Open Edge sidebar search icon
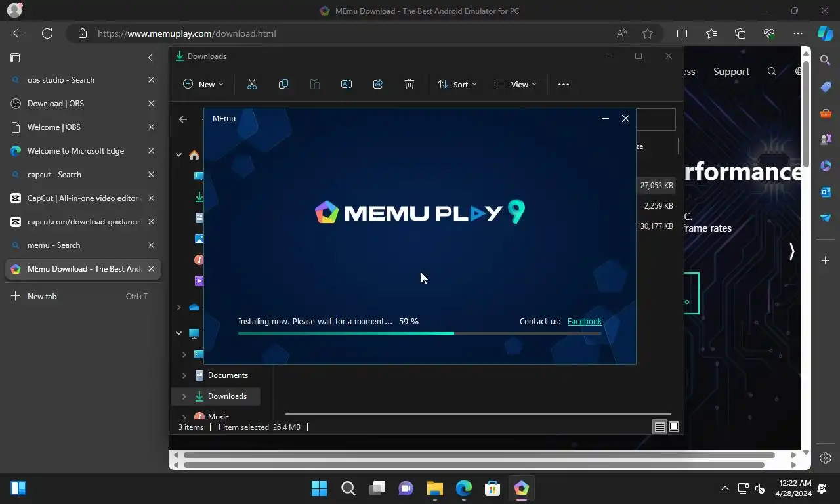The width and height of the screenshot is (840, 504). (x=826, y=60)
